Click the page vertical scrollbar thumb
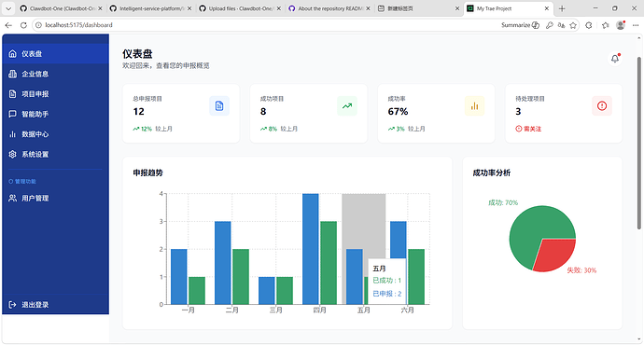 coord(638,144)
